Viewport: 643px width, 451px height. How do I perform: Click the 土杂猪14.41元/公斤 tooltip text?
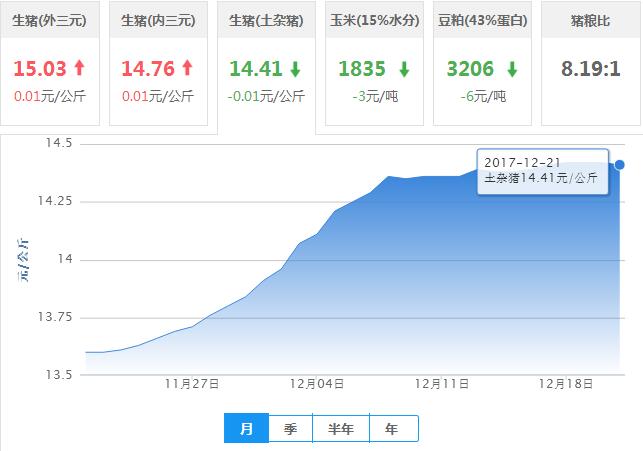click(541, 178)
